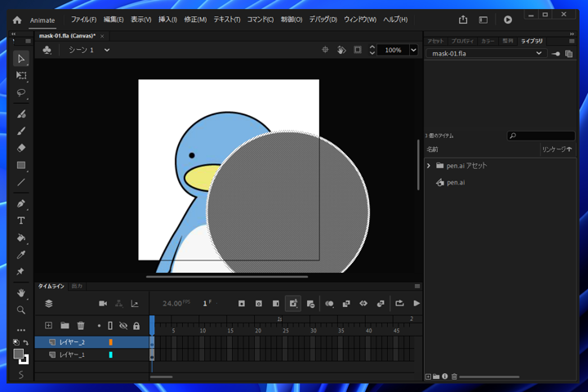This screenshot has height=392, width=588.
Task: Switch to the 出力 tab
Action: point(77,286)
